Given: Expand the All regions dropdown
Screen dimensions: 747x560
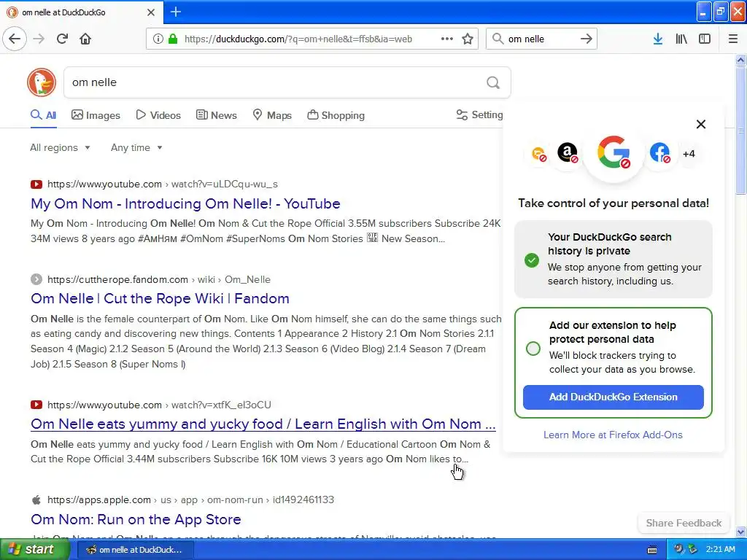Looking at the screenshot, I should (x=60, y=147).
